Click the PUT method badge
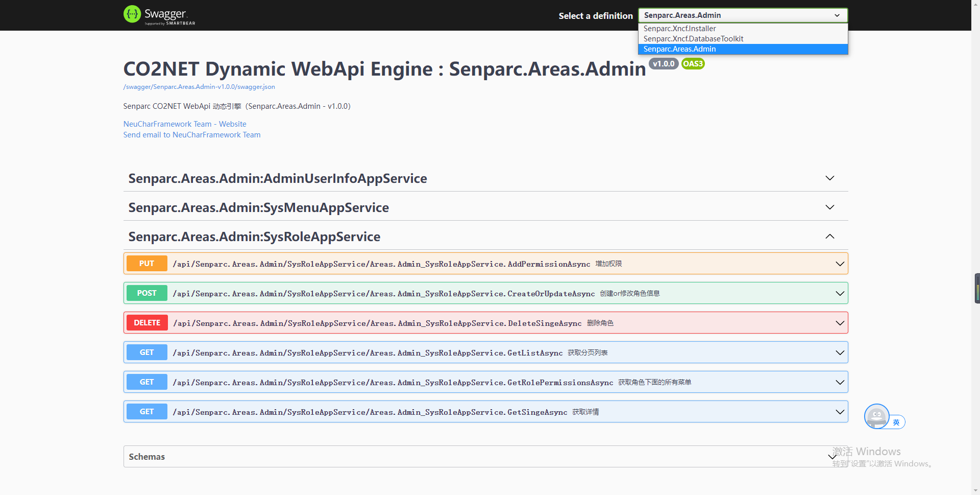The height and width of the screenshot is (495, 980). [146, 264]
